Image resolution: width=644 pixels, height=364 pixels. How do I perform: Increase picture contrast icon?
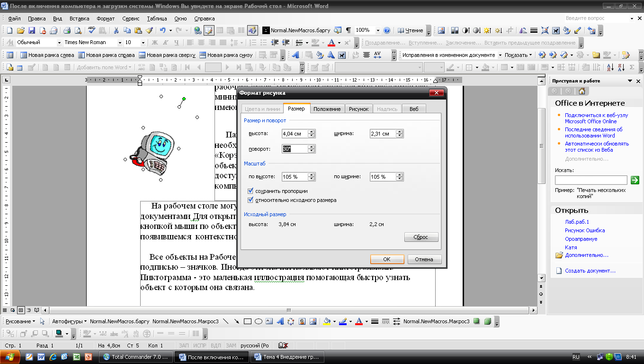pyautogui.click(x=465, y=30)
